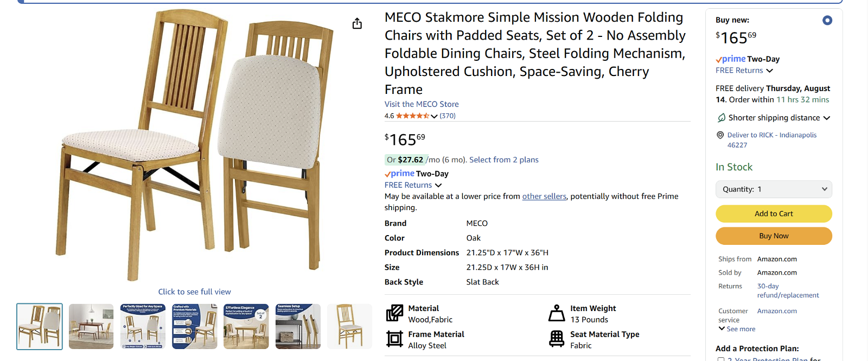The width and height of the screenshot is (868, 361).
Task: Open the other sellers link
Action: click(x=544, y=197)
